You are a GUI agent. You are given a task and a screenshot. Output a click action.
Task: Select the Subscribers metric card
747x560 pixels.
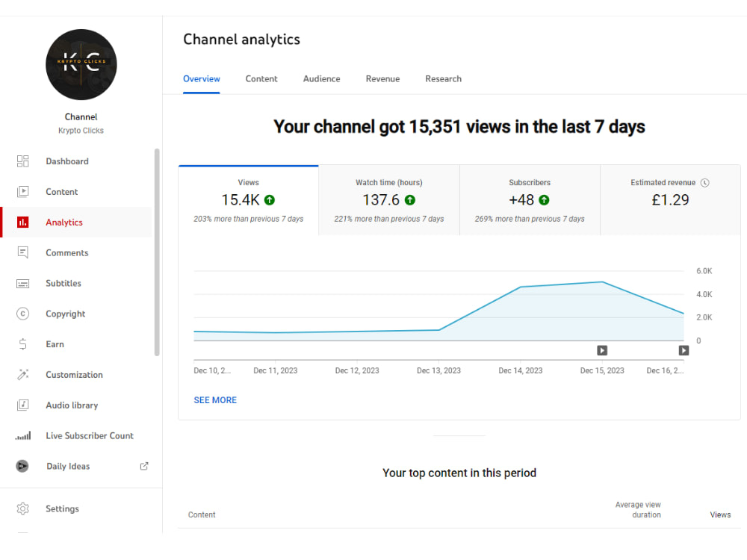point(530,200)
